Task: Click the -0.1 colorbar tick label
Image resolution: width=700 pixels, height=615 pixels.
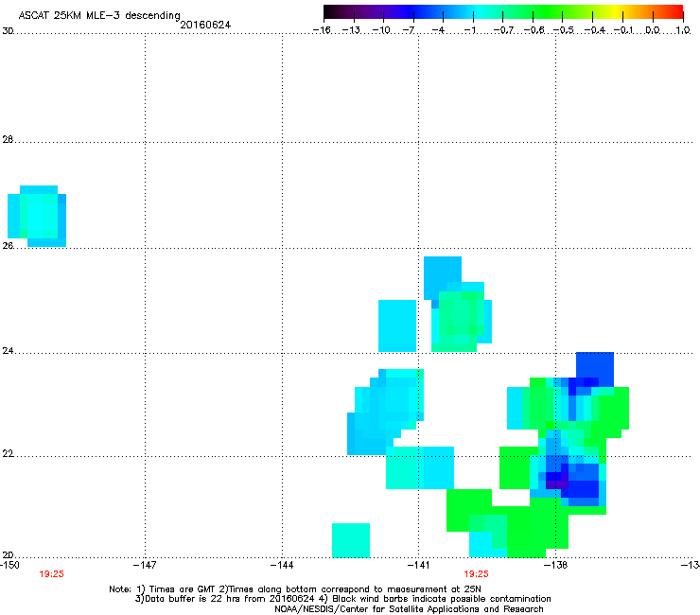Action: pyautogui.click(x=623, y=30)
